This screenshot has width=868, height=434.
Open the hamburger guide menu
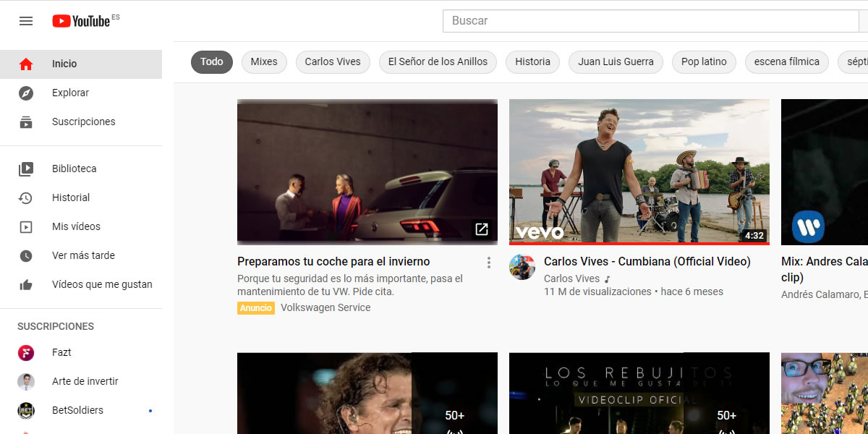pos(26,21)
